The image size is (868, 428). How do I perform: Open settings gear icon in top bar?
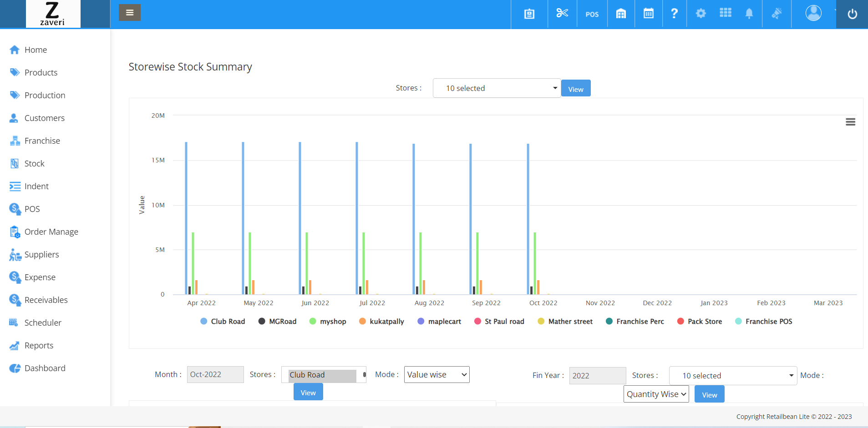coord(701,13)
